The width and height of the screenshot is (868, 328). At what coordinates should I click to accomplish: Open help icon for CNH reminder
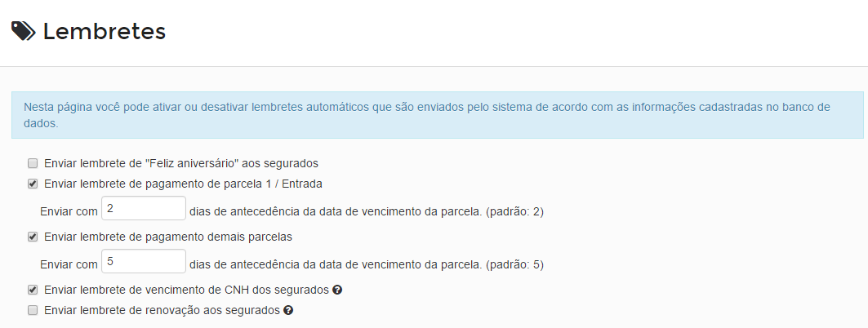(337, 290)
